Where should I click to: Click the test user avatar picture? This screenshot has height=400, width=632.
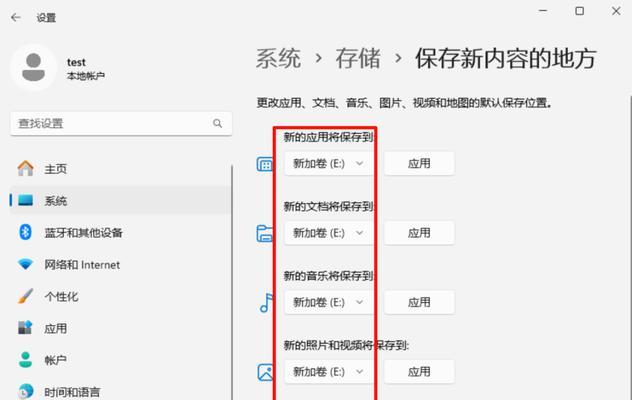[x=33, y=67]
